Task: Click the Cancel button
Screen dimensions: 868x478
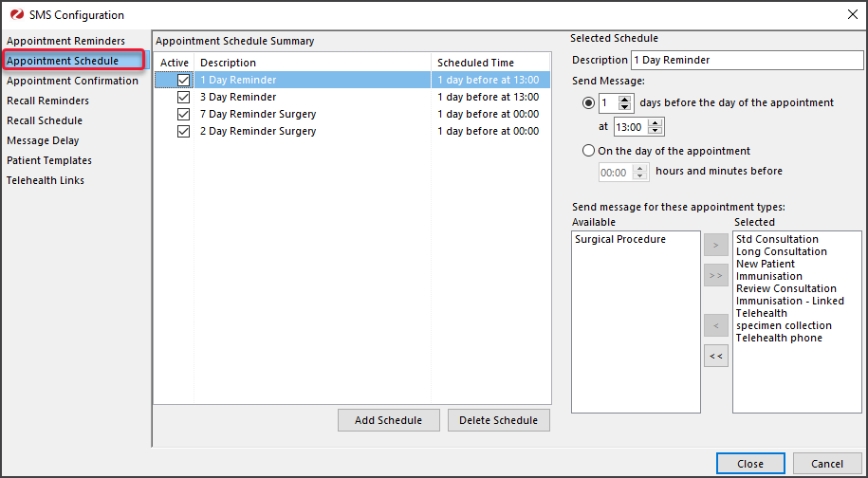Action: [827, 464]
